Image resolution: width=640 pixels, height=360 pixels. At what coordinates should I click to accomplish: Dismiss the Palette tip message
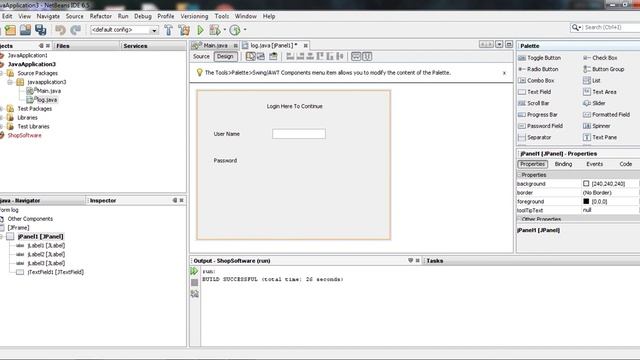pyautogui.click(x=504, y=73)
